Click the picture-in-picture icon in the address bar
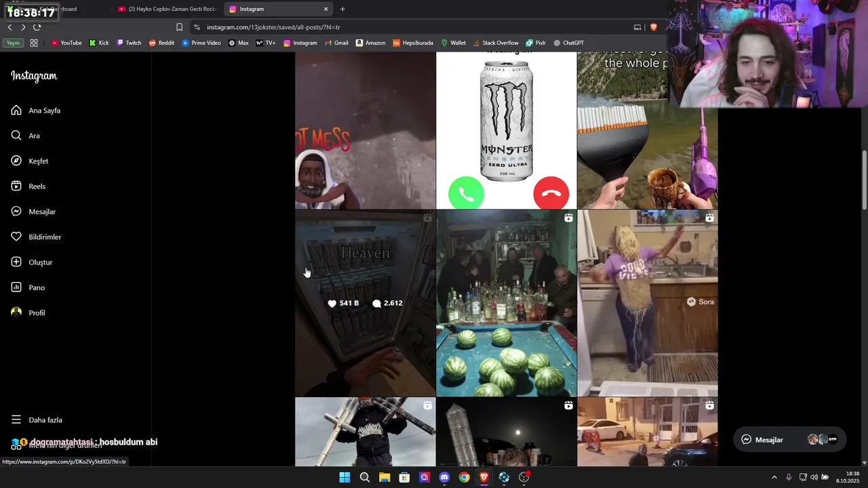 coord(637,27)
